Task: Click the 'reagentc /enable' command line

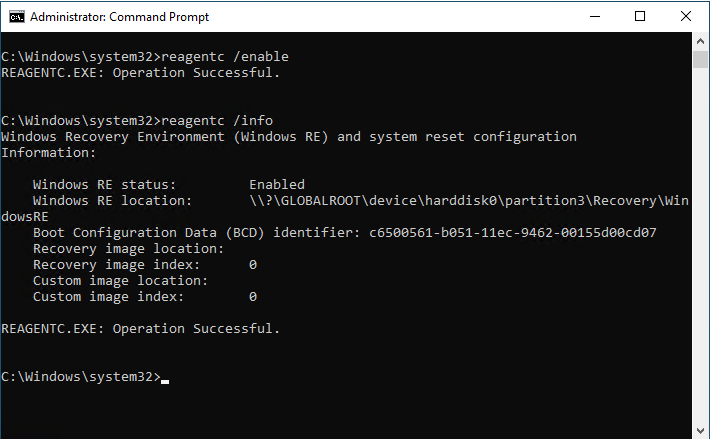Action: 145,57
